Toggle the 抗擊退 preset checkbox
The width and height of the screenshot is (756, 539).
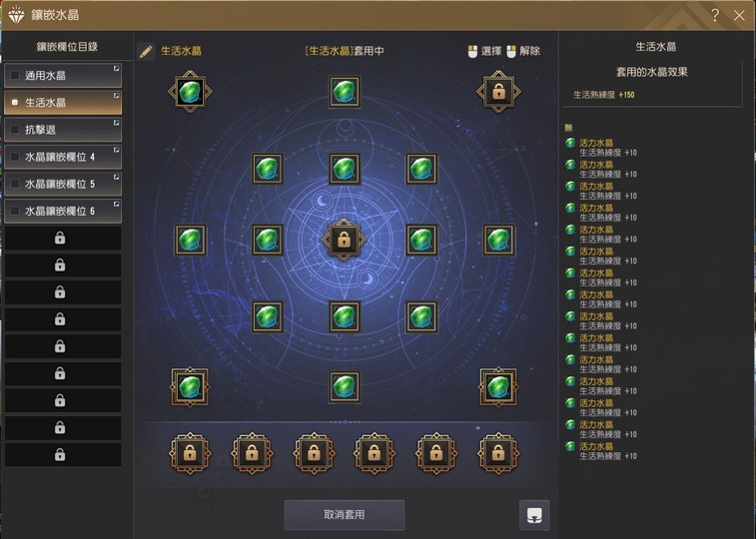pyautogui.click(x=15, y=130)
